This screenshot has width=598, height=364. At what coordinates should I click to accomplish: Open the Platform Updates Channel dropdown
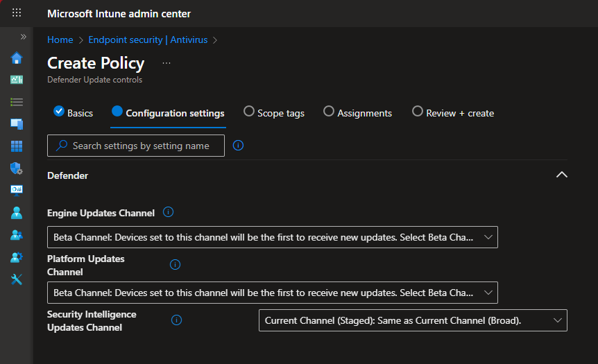pyautogui.click(x=273, y=293)
